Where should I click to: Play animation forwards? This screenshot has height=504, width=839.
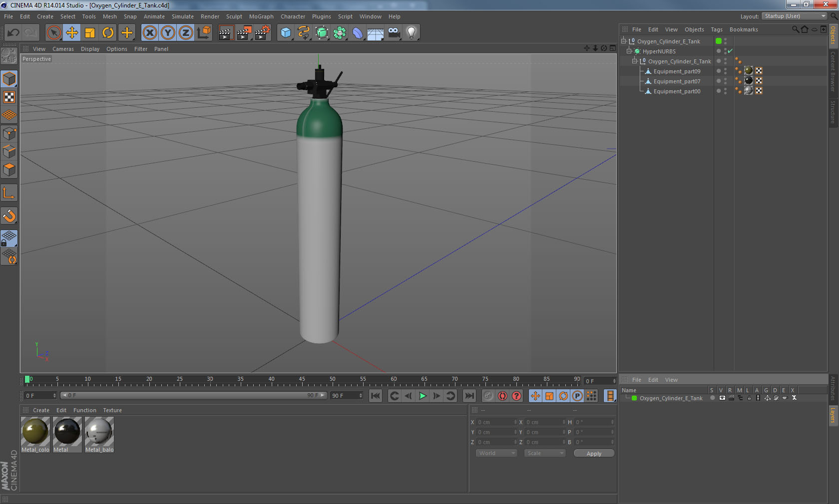point(422,396)
